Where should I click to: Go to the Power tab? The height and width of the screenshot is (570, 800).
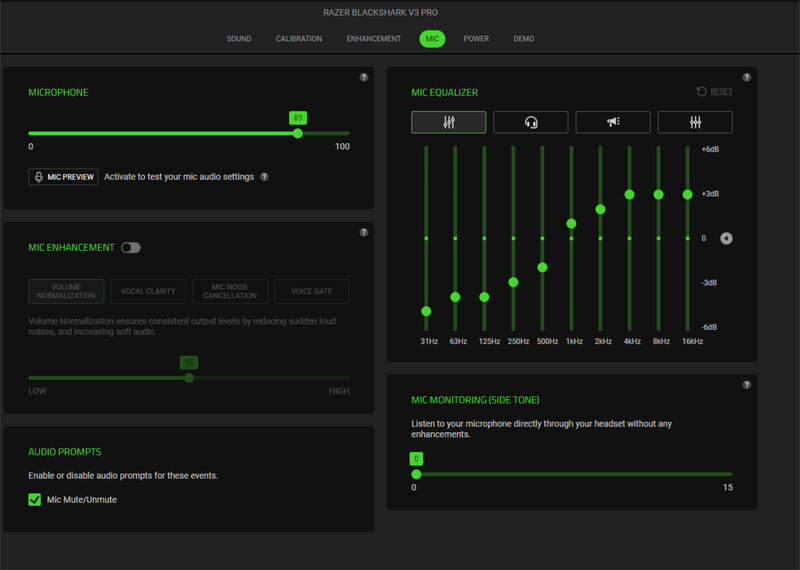476,39
